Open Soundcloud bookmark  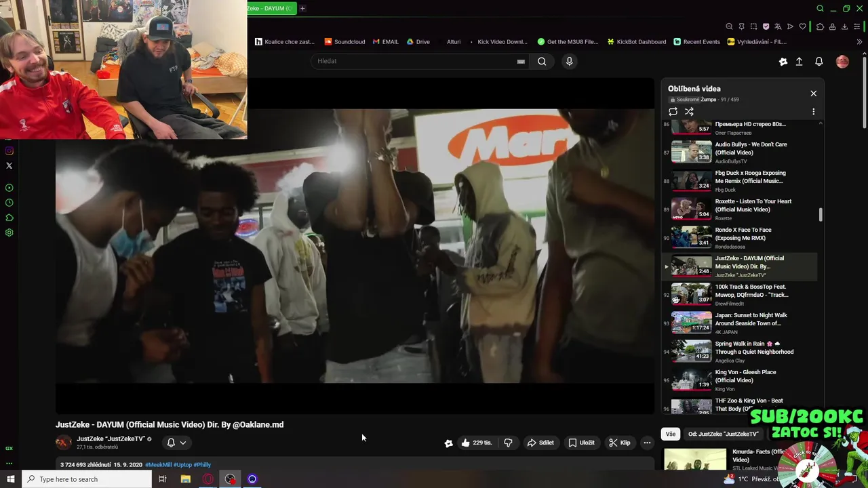pos(344,41)
